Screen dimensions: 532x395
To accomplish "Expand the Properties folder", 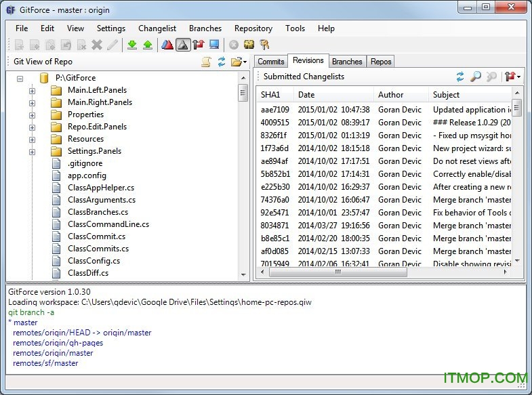I will (x=33, y=115).
